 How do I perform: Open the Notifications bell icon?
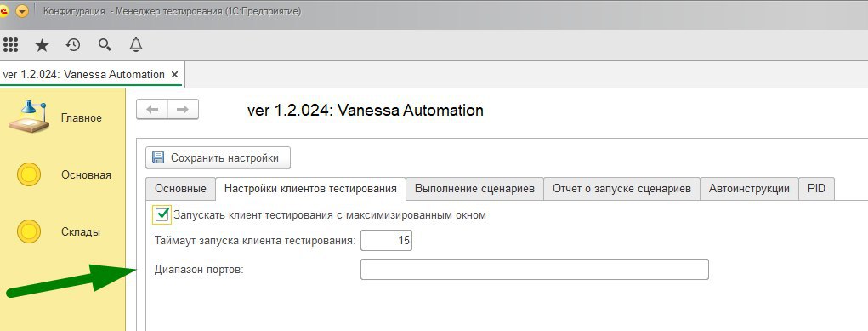pos(136,45)
